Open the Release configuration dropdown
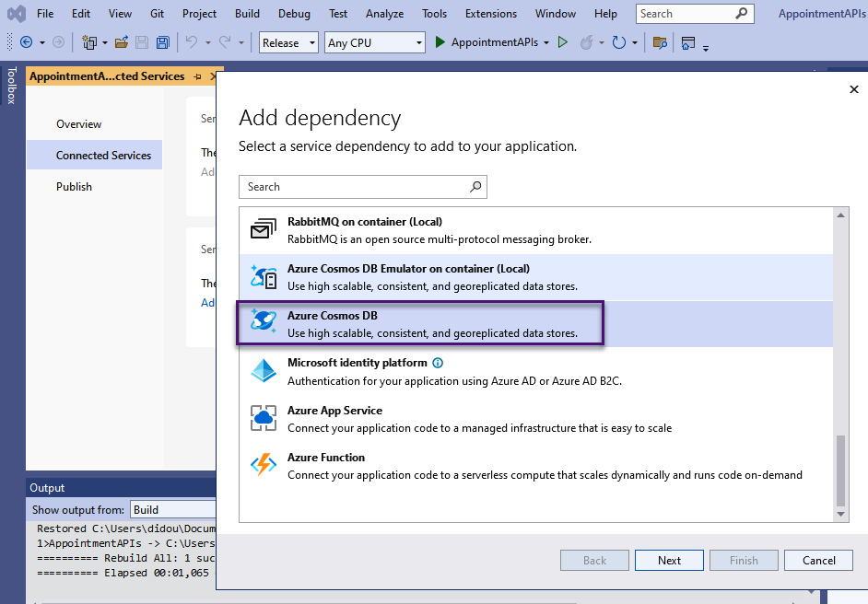Viewport: 868px width, 604px height. tap(288, 42)
